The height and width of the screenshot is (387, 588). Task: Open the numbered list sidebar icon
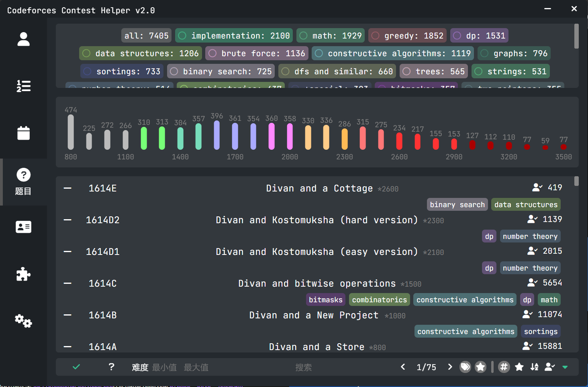pos(23,86)
